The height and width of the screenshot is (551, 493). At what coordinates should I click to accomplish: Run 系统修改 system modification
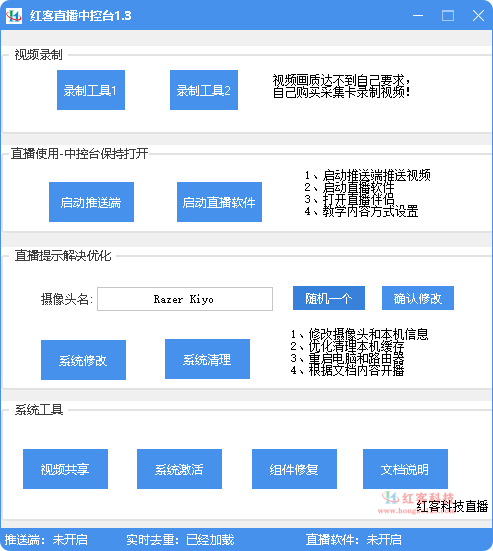(83, 360)
